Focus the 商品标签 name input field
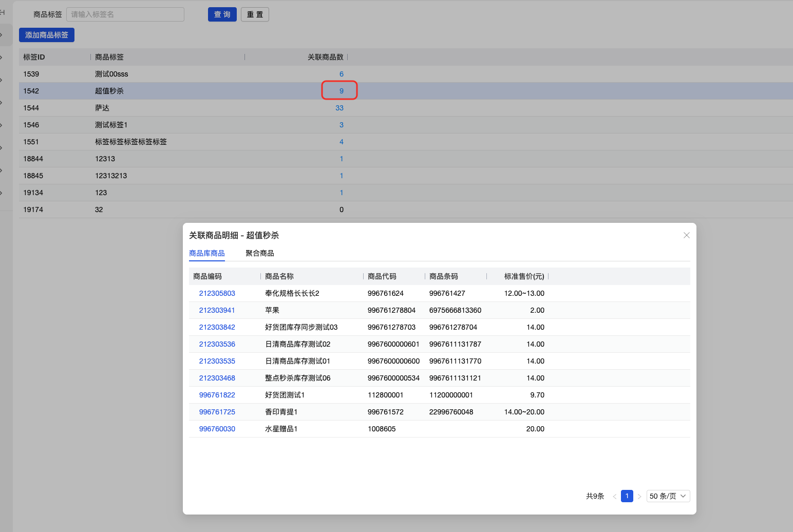 pos(125,14)
